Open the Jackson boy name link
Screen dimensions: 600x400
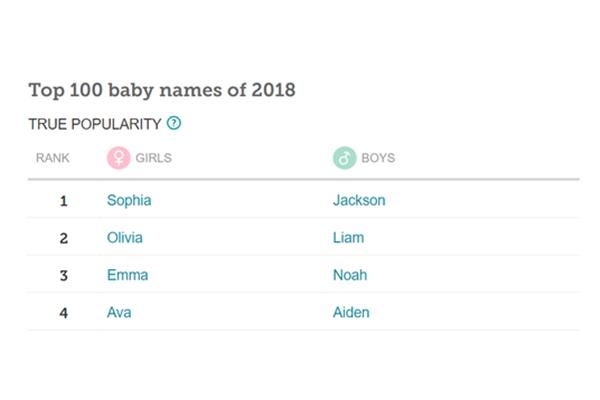[359, 201]
